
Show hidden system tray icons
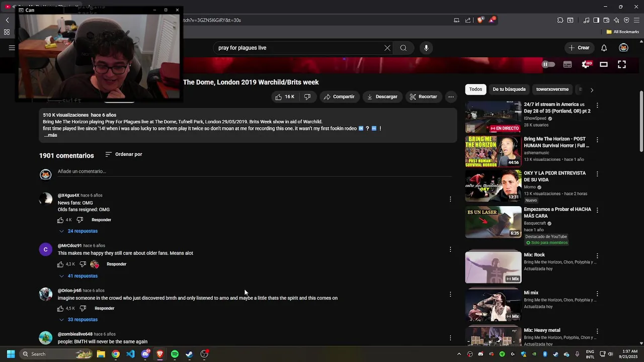(459, 354)
